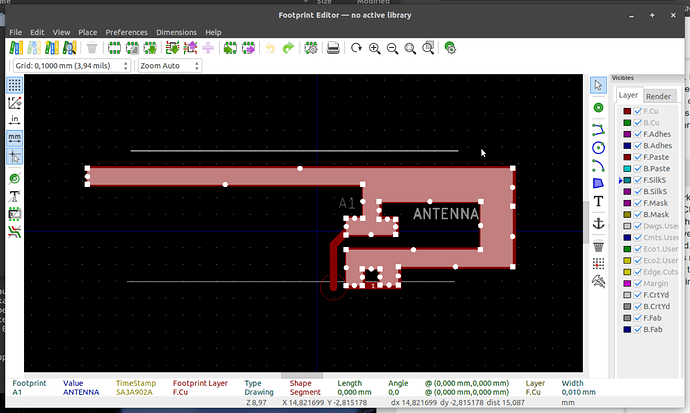The height and width of the screenshot is (413, 690).
Task: Select the grid origin tool
Action: click(x=598, y=264)
